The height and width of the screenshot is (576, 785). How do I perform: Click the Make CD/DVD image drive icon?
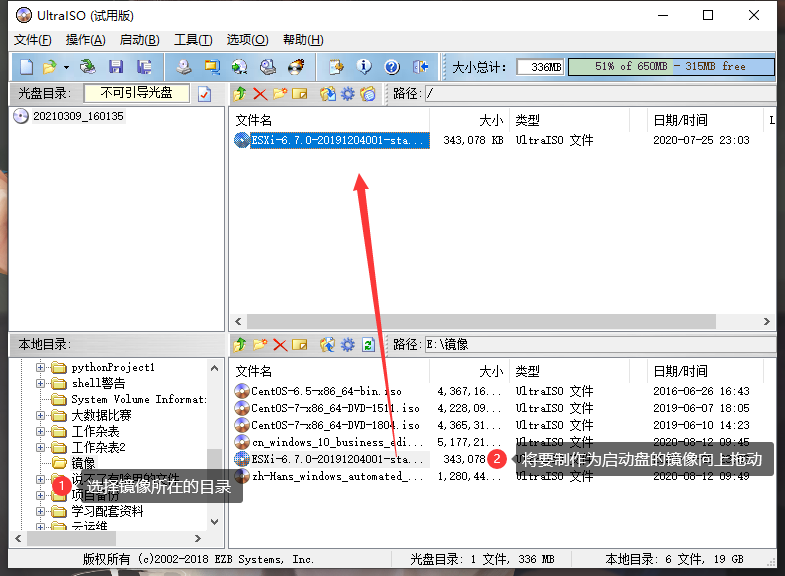[184, 67]
